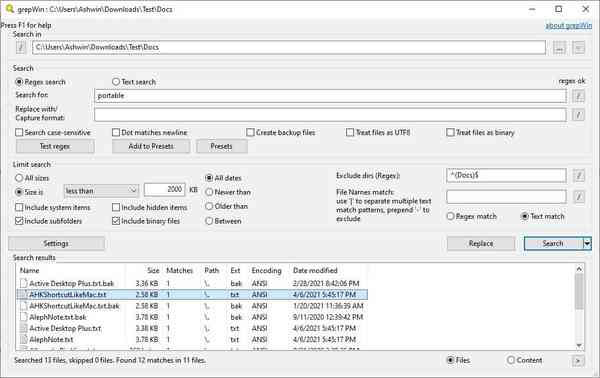This screenshot has width=600, height=378.
Task: Click the Replace with input field
Action: pyautogui.click(x=330, y=114)
